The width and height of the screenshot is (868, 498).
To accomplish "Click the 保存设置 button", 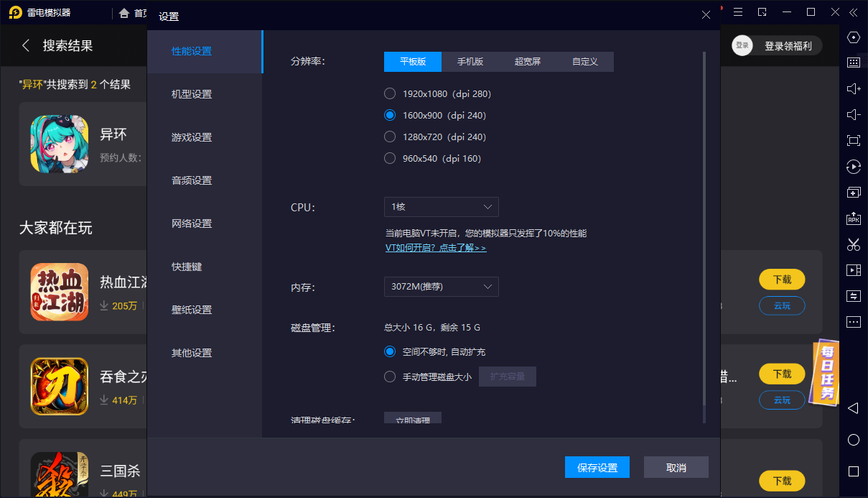I will 597,467.
